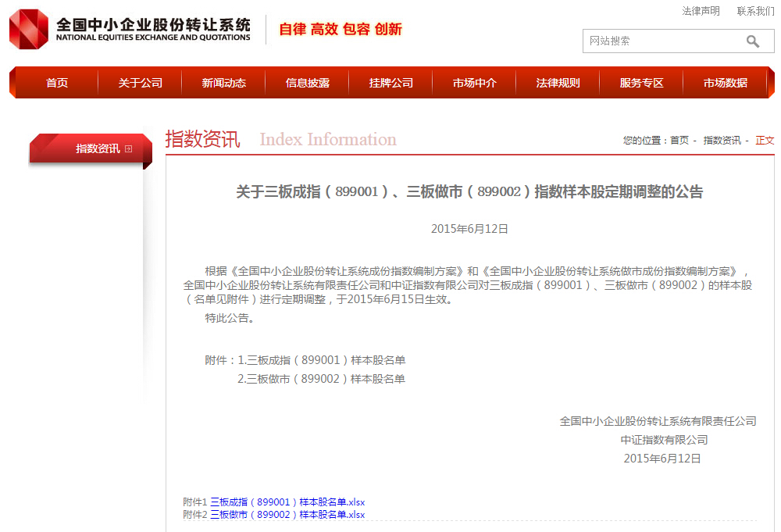Click the label 附件2 above the dashed line
The height and width of the screenshot is (532, 781).
pyautogui.click(x=194, y=515)
